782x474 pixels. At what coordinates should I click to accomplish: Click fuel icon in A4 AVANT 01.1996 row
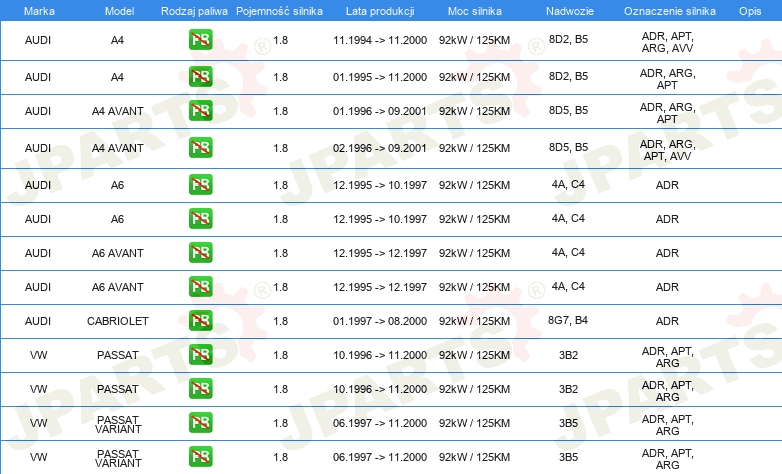(200, 111)
